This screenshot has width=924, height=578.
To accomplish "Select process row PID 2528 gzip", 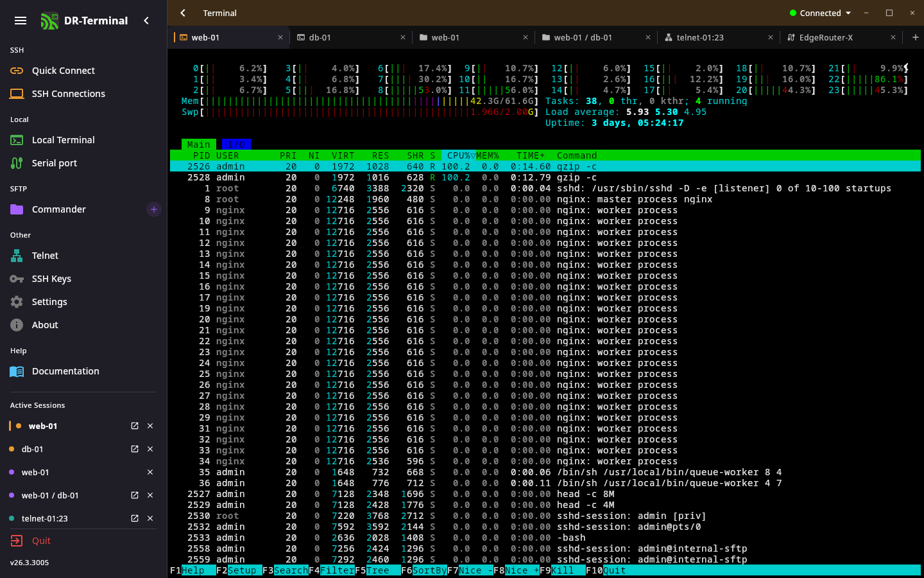I will [x=545, y=177].
